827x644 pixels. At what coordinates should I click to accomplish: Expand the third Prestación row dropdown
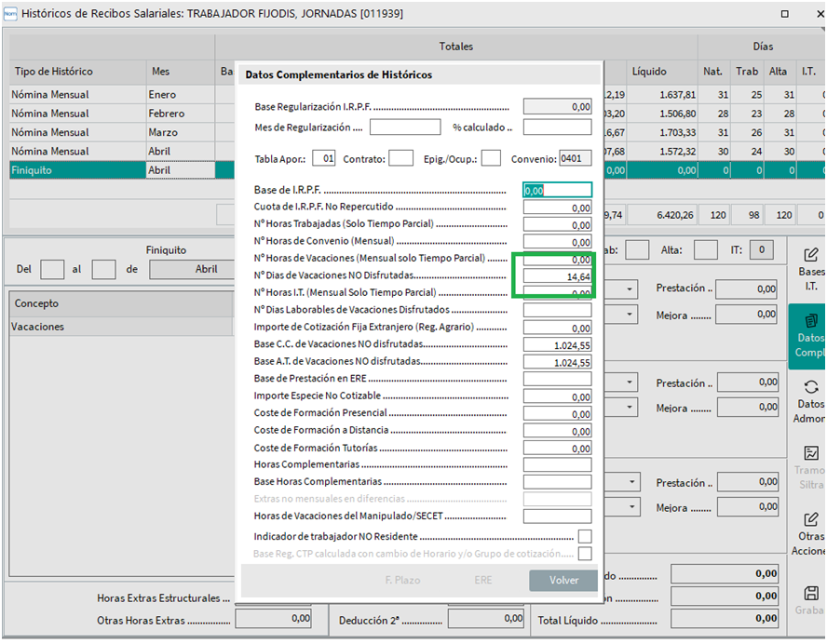(x=631, y=482)
